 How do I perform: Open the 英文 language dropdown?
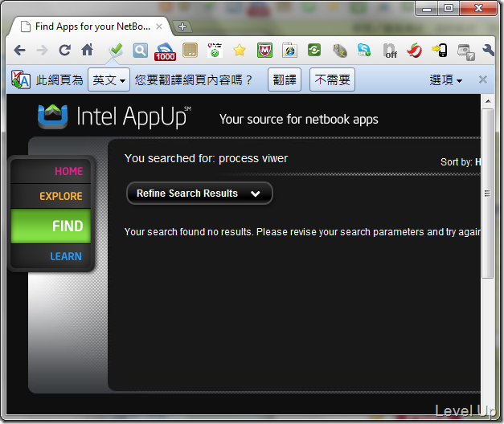pyautogui.click(x=109, y=79)
